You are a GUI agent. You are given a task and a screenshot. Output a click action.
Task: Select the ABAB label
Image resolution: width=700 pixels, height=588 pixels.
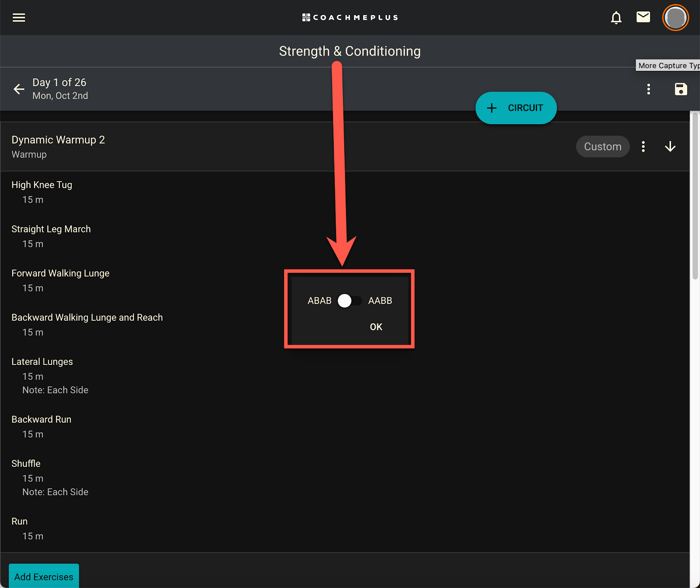coord(319,301)
